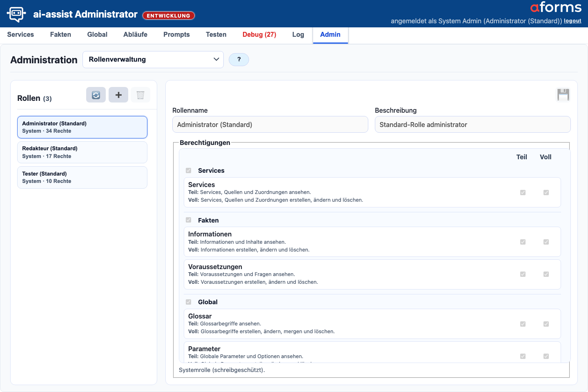Click the delete role trash icon

coord(140,95)
